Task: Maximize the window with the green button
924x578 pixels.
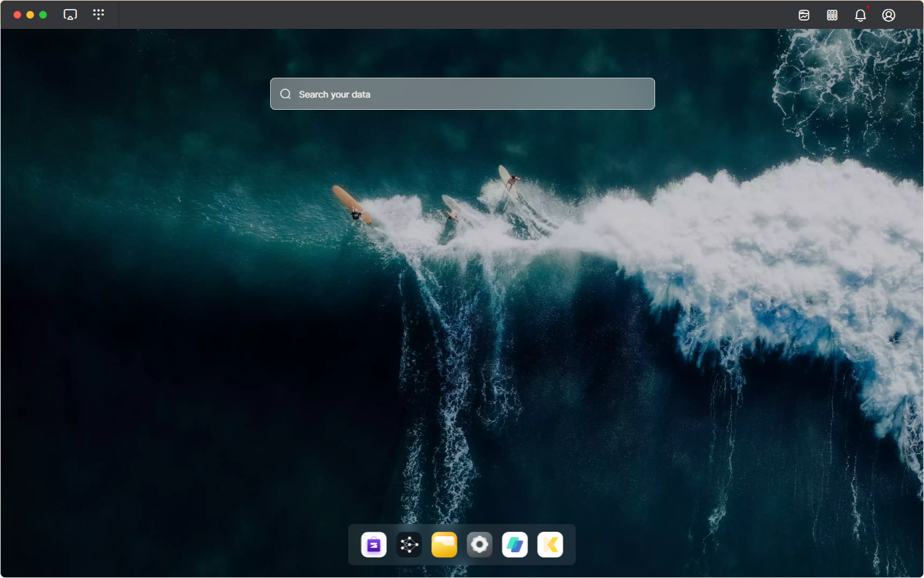Action: coord(43,15)
